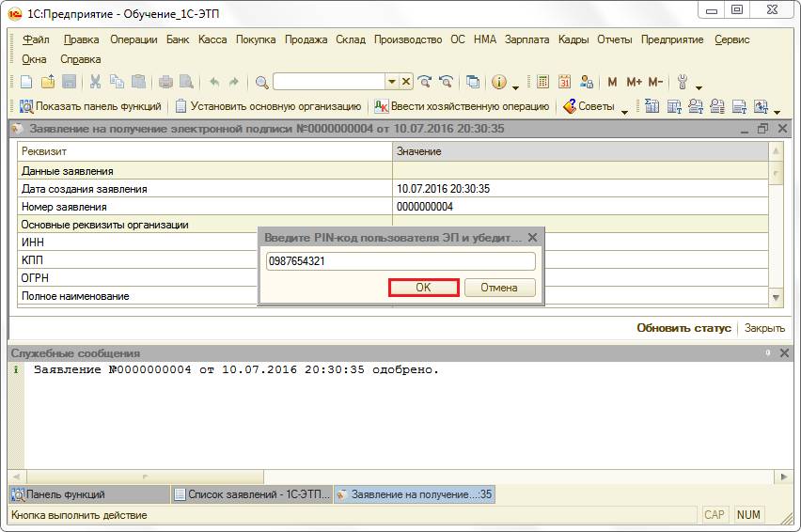The height and width of the screenshot is (532, 801).
Task: Click the Copy icon in toolbar
Action: point(117,82)
